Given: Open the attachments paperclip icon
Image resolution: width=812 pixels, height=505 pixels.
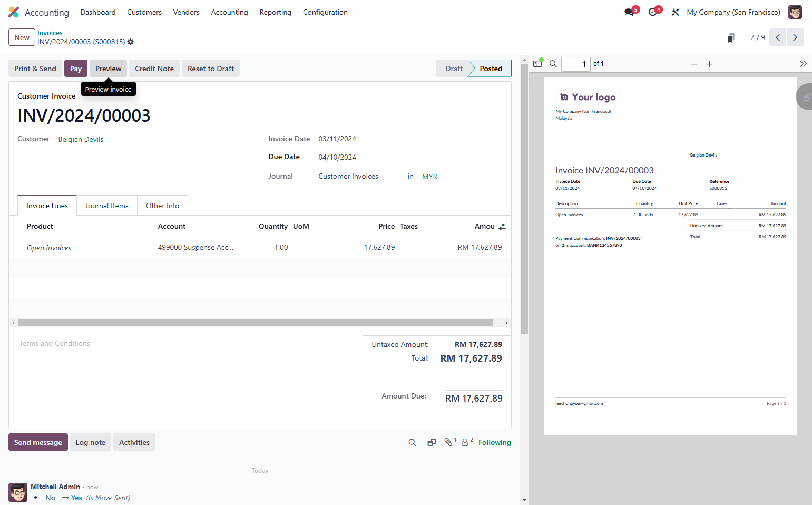Looking at the screenshot, I should (448, 442).
